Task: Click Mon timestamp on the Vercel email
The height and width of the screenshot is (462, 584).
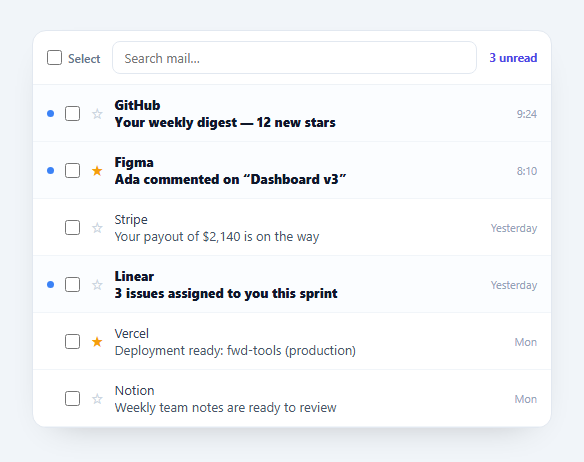Action: pos(526,342)
